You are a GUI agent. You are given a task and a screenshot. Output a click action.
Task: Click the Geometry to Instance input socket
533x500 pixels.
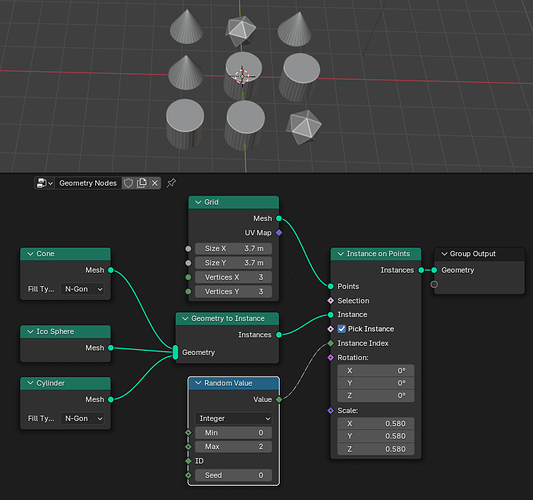tap(175, 352)
